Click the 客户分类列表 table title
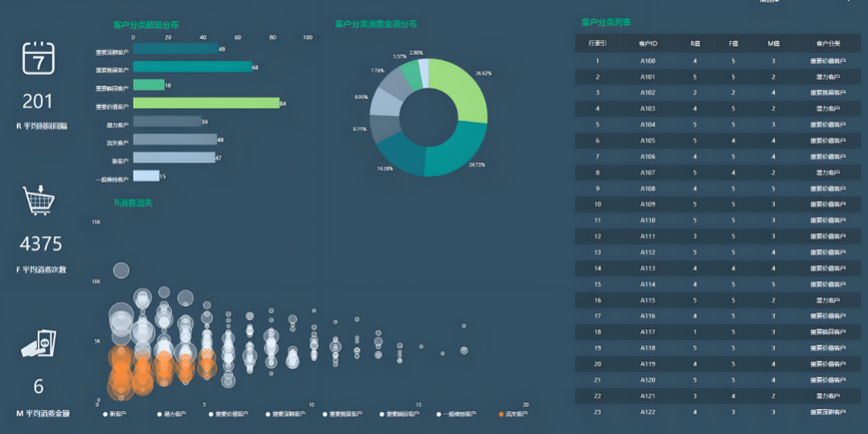Viewport: 868px width, 434px height. click(606, 23)
